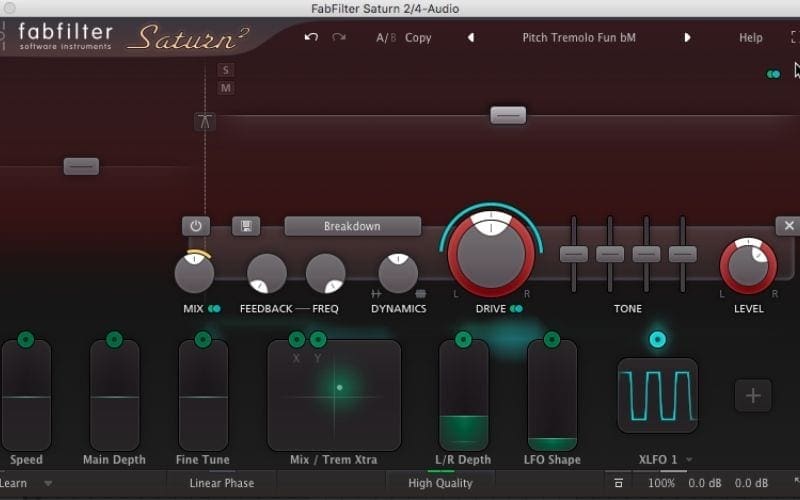
Task: Click the lower-left band level handle
Action: [x=81, y=166]
